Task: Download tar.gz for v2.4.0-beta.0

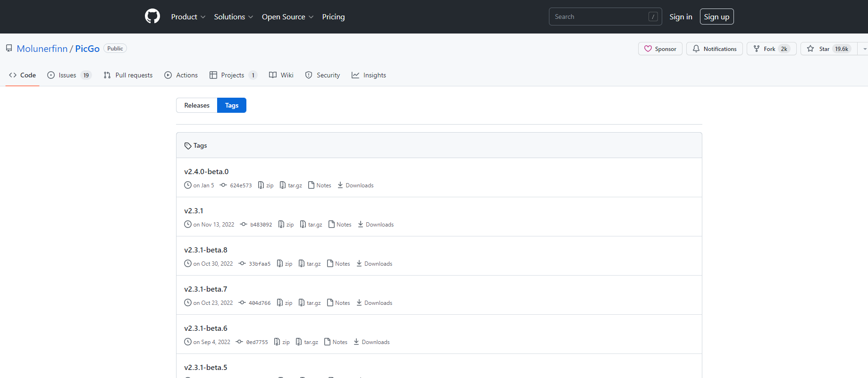Action: tap(291, 185)
